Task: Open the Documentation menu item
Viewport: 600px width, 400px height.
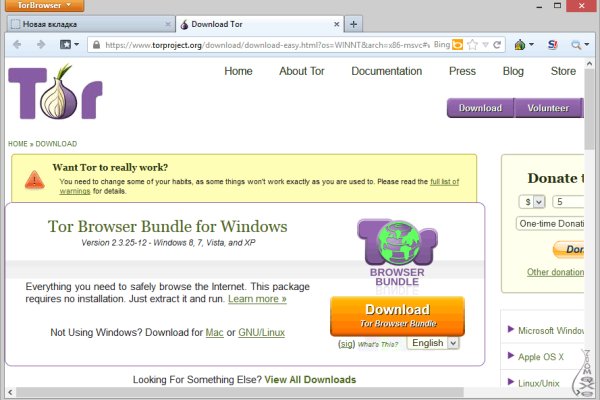Action: tap(387, 72)
